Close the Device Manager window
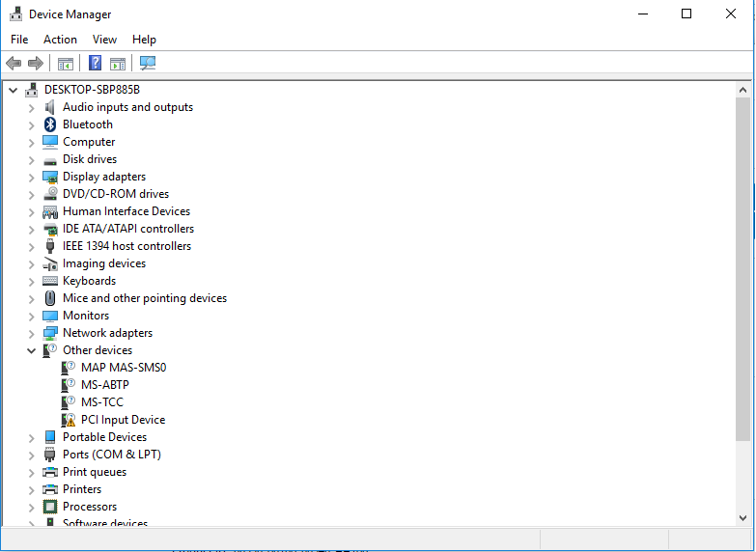 coord(731,14)
